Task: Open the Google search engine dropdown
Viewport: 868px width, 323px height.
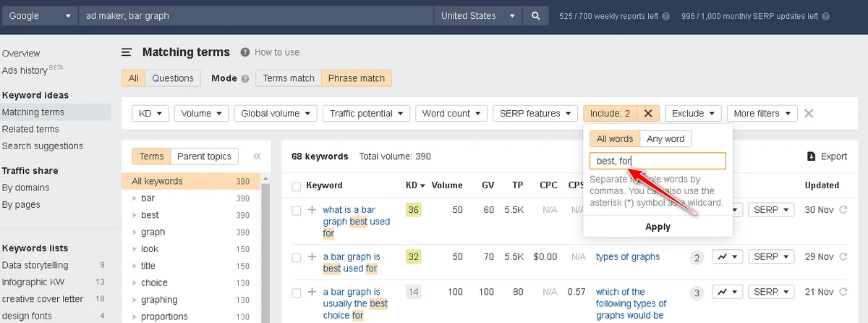Action: pyautogui.click(x=39, y=16)
